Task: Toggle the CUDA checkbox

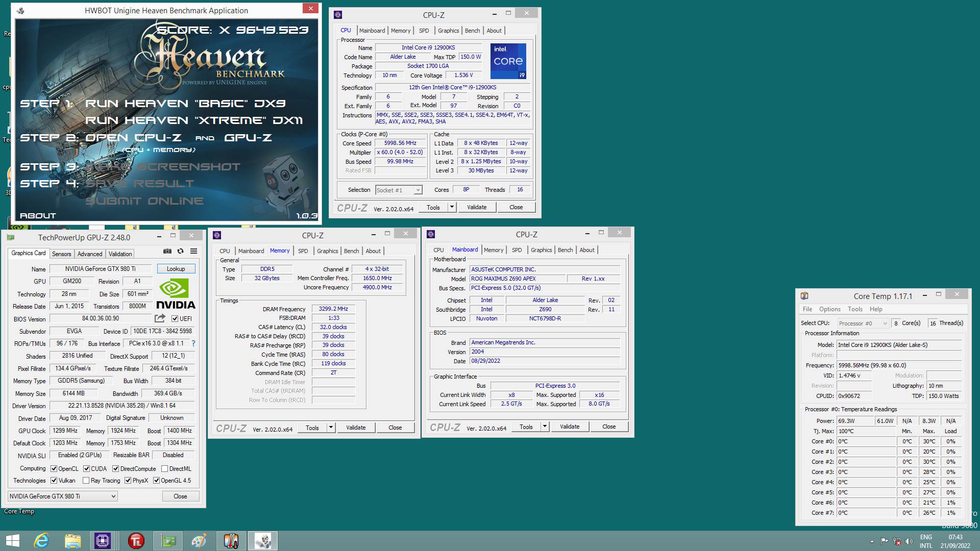Action: pos(86,469)
